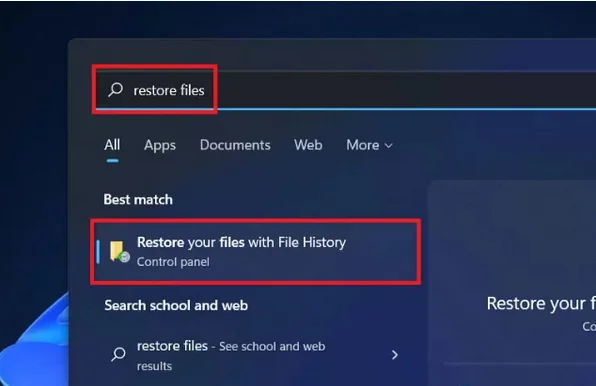Screen dimensions: 596x386
Task: Click the 'Best match' heading
Action: [138, 199]
